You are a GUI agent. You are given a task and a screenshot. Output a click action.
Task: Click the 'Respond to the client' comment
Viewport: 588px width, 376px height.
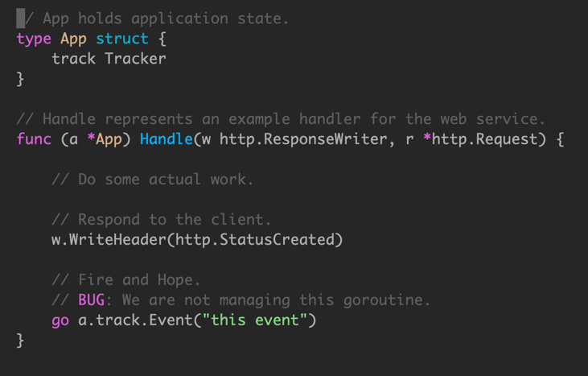coord(161,220)
